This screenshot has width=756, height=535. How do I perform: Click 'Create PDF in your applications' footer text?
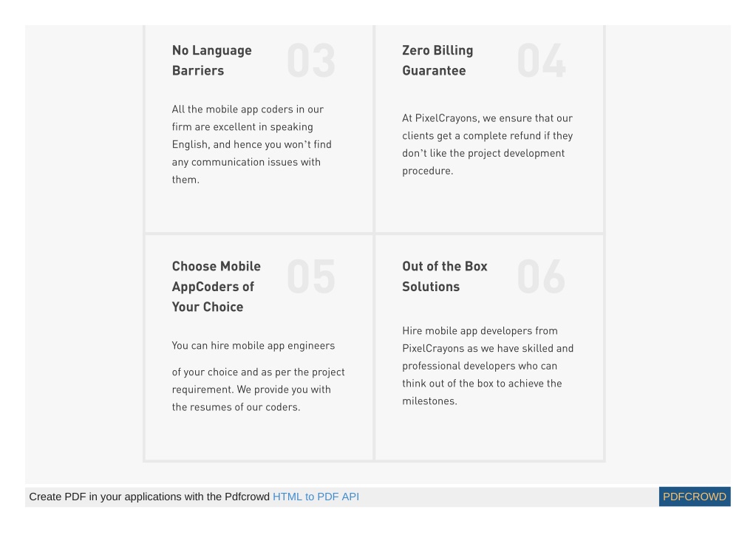(149, 497)
